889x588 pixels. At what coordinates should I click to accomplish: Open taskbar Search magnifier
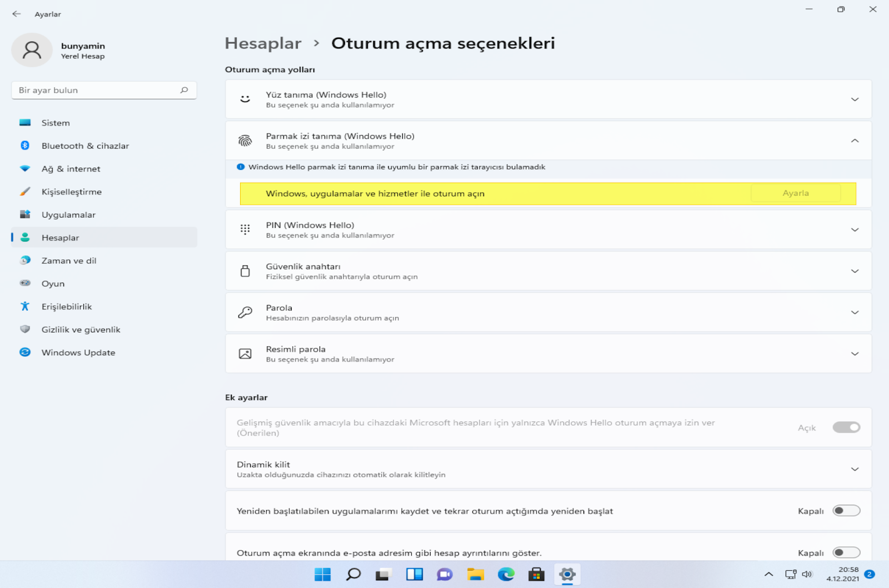pos(353,574)
